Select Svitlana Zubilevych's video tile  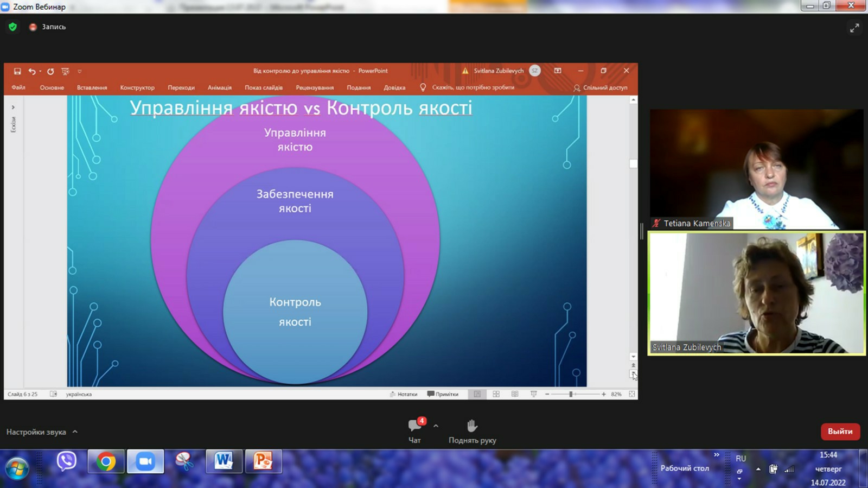[756, 293]
